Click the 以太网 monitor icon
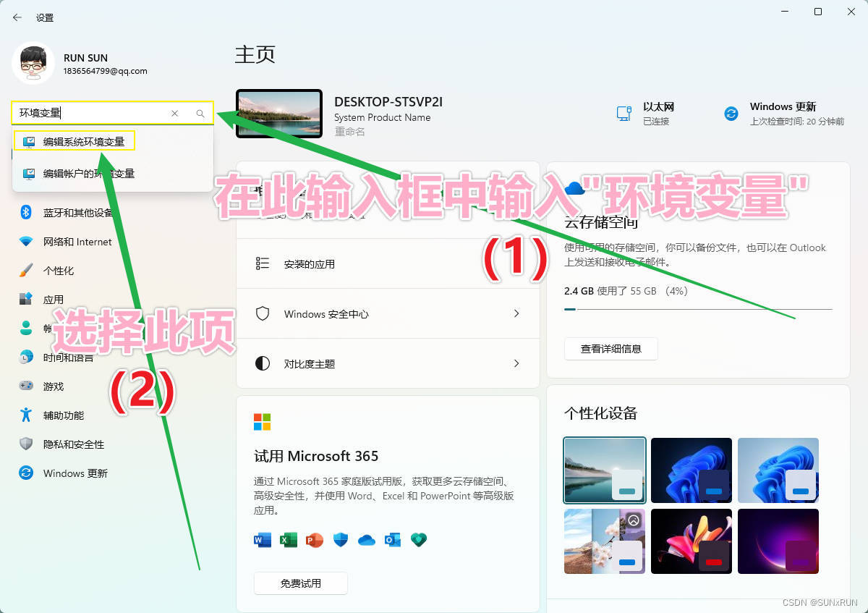 pyautogui.click(x=624, y=114)
